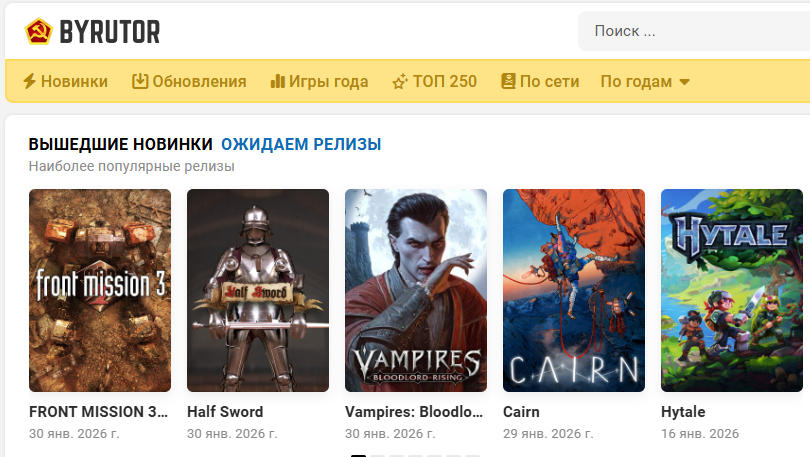
Task: Expand the По годам dropdown arrow
Action: click(684, 82)
